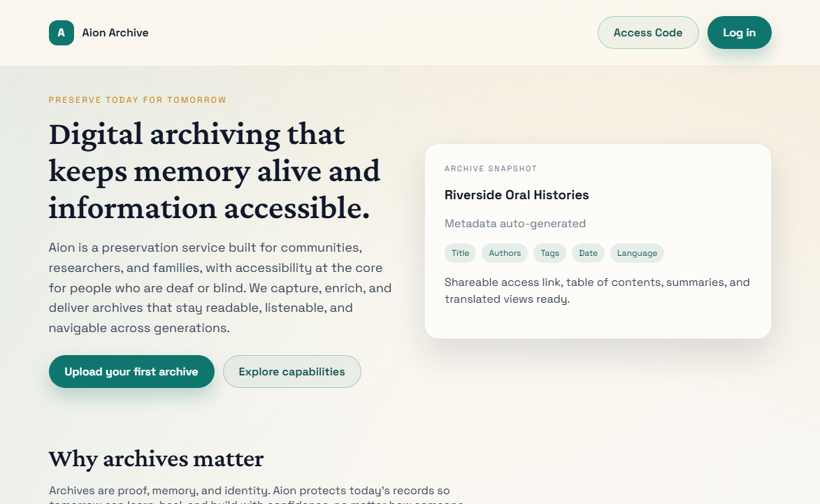Image resolution: width=820 pixels, height=504 pixels.
Task: Open the Access Code option
Action: [x=647, y=33]
